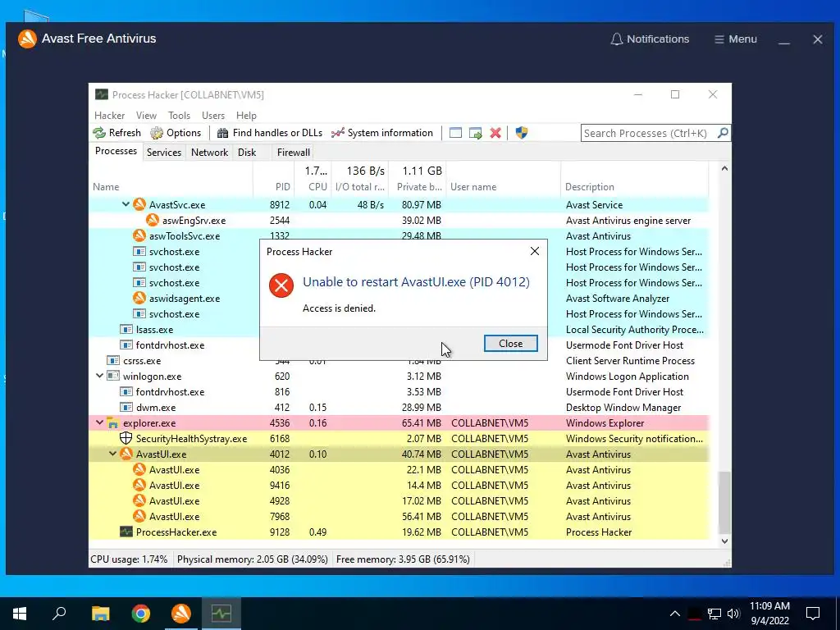Select the dwm.exe process row
The width and height of the screenshot is (840, 630).
[x=399, y=407]
